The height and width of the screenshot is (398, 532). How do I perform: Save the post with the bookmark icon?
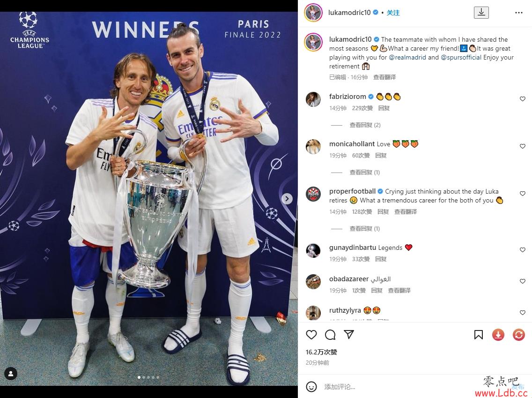point(479,335)
